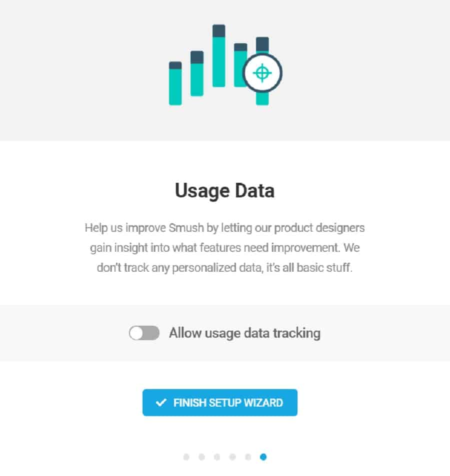The width and height of the screenshot is (450, 476).
Task: Jump to the second pagination dot
Action: [201, 457]
